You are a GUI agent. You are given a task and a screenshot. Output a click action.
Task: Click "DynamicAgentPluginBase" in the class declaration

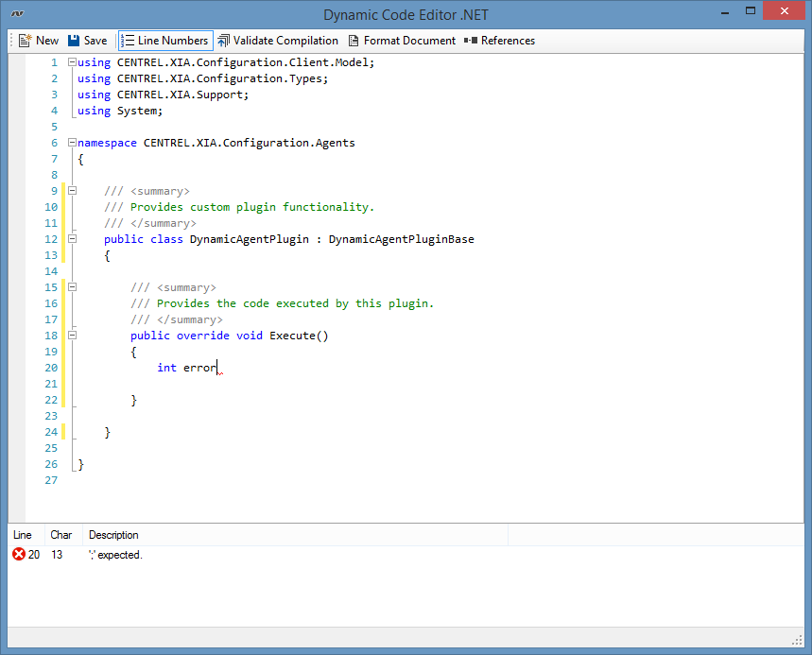(402, 239)
